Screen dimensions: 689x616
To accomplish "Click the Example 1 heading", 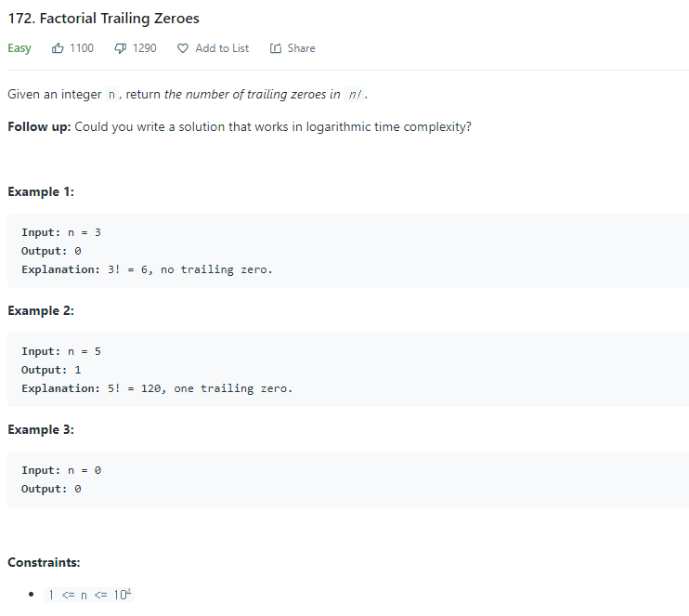I will pos(41,191).
